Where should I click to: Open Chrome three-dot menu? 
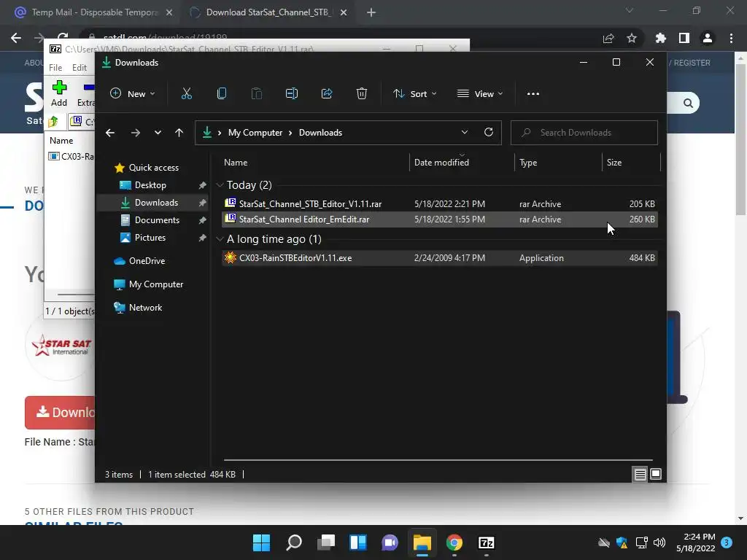click(x=731, y=38)
